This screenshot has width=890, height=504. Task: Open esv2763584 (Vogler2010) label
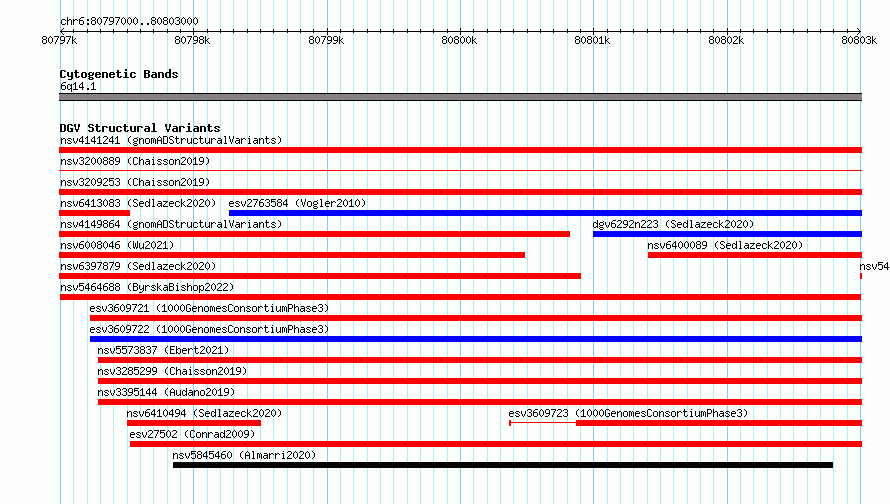(x=297, y=203)
